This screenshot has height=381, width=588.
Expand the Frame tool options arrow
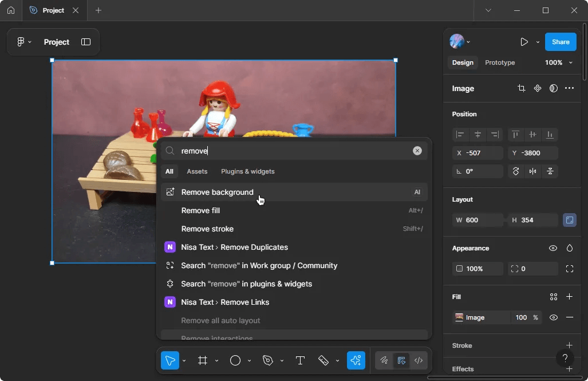[217, 361]
